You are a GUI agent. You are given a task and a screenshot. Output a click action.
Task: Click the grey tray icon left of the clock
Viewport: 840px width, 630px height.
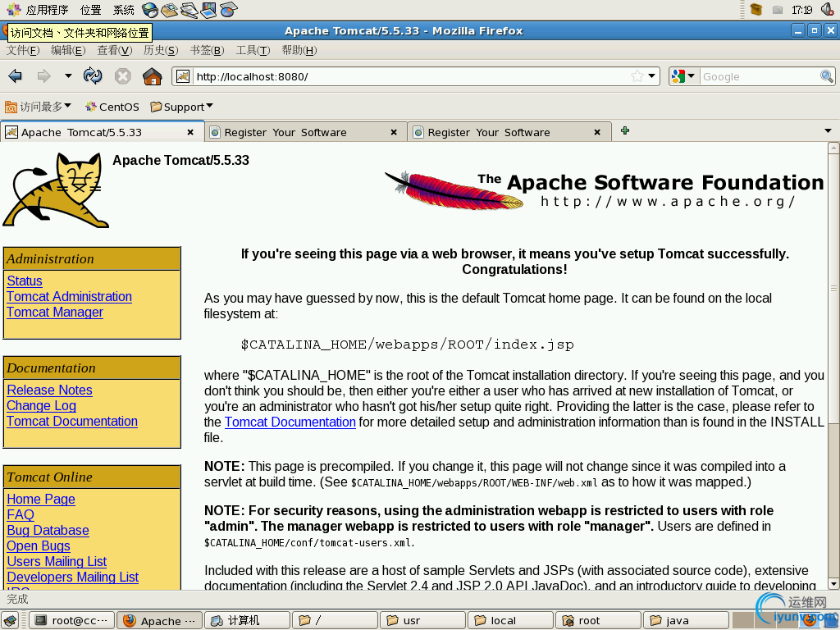coord(778,10)
